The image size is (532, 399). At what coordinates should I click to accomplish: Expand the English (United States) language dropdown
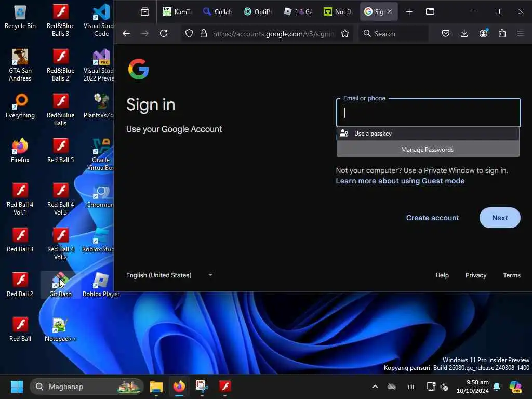pos(169,275)
